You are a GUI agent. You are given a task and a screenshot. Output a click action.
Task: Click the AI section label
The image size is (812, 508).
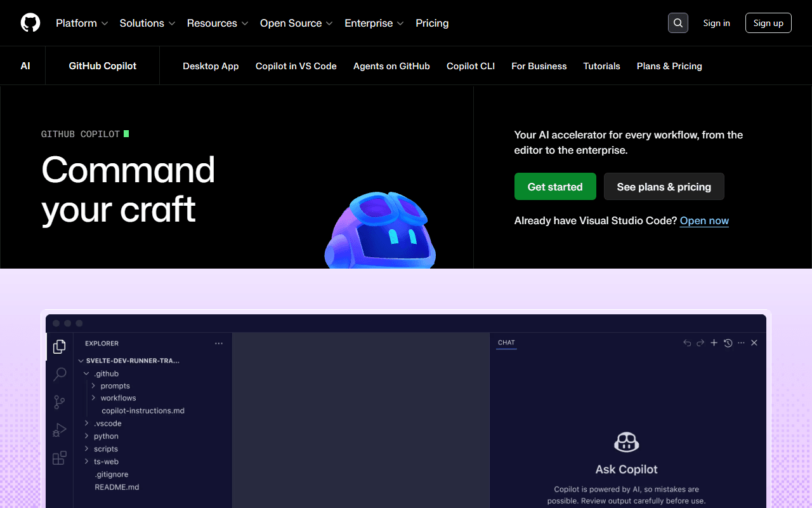[x=25, y=66]
